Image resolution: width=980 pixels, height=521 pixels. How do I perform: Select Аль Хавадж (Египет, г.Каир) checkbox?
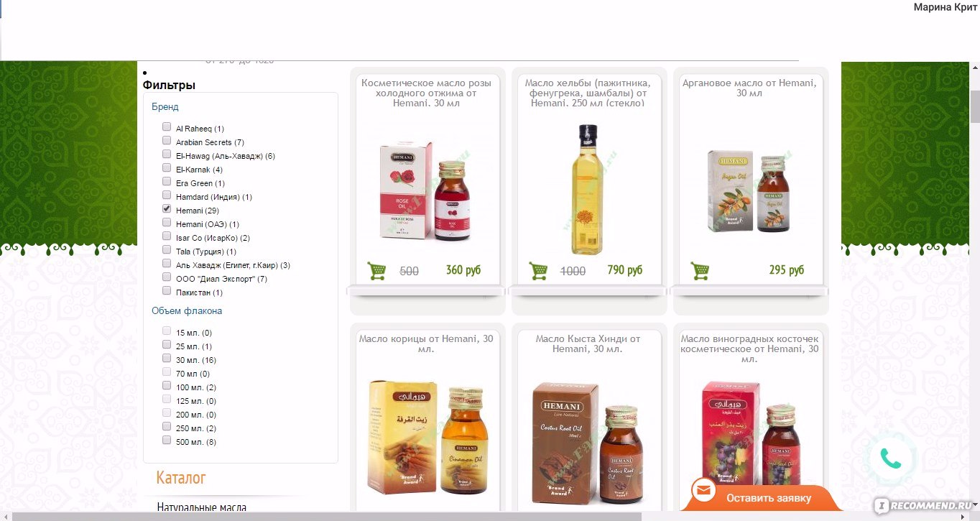167,264
